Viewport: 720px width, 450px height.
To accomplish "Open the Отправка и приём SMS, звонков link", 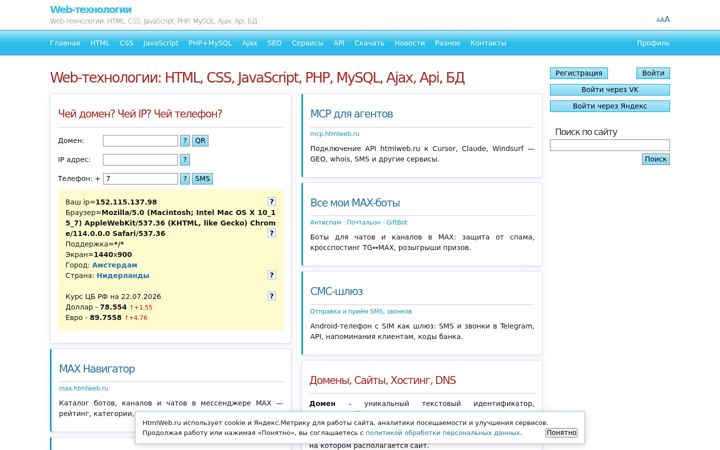I will pyautogui.click(x=361, y=311).
